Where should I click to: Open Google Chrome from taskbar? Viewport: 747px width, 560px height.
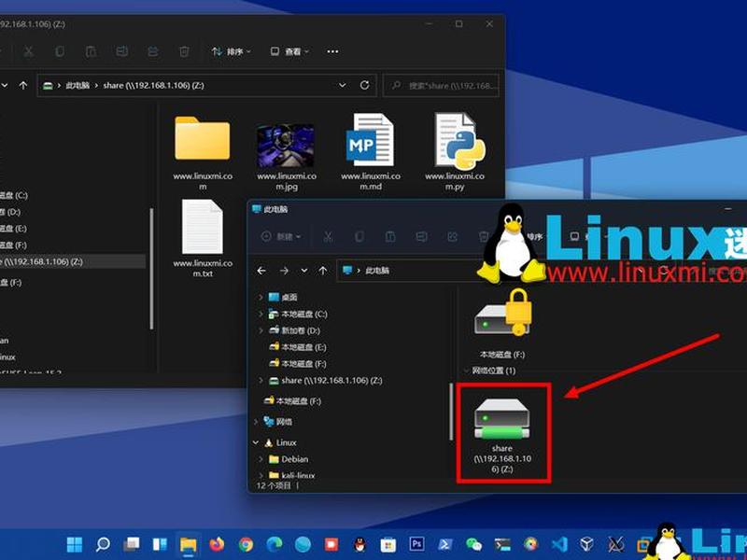(x=246, y=544)
